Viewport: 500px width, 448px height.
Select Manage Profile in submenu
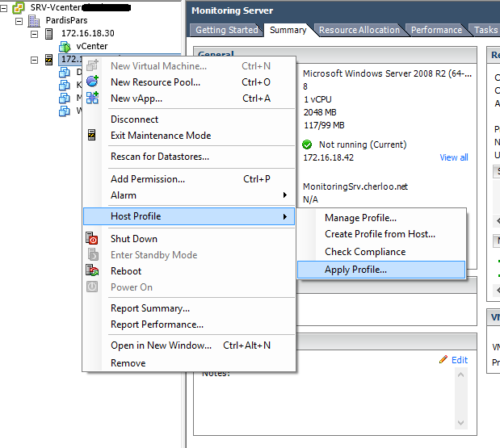click(381, 218)
